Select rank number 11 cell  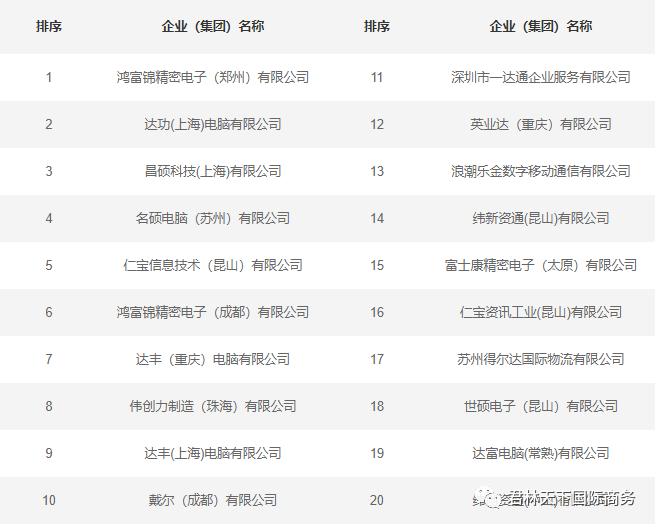377,77
